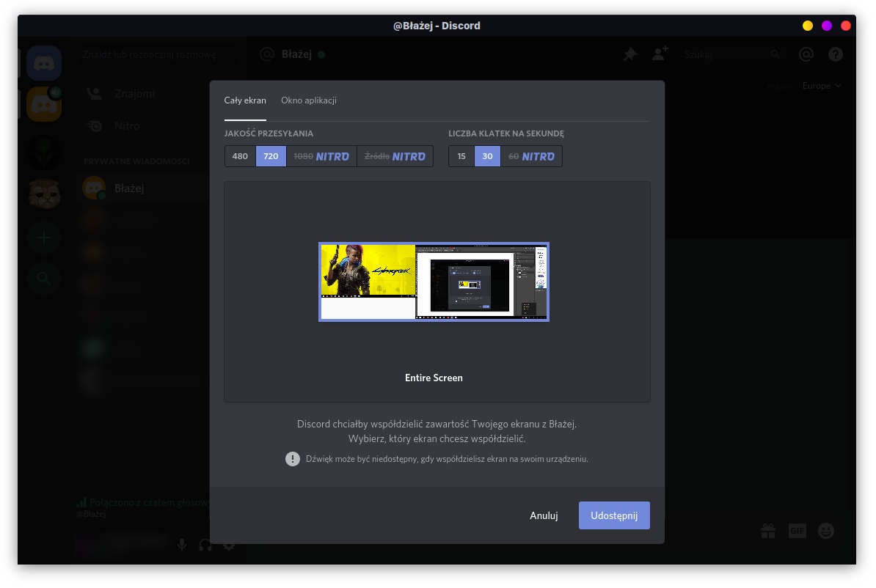Open the Znajomi friends section
Image resolution: width=876 pixels, height=588 pixels.
[144, 94]
